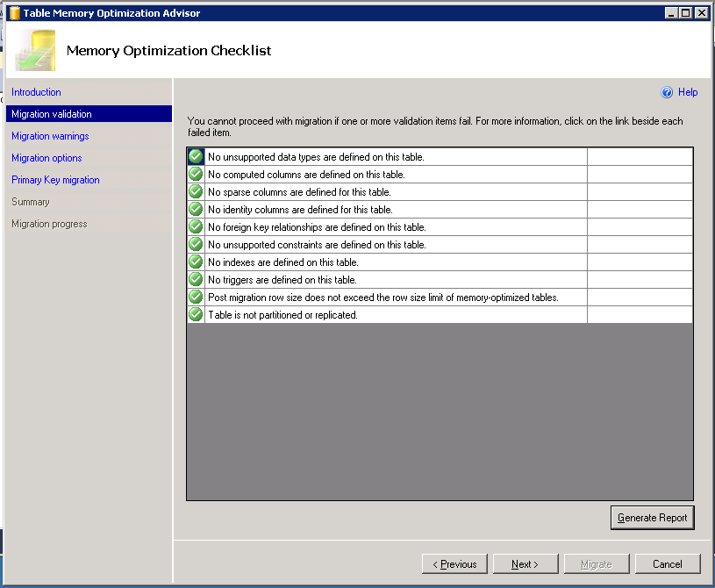Click green check icon for partitioned or replicated row
Viewport: 715px width, 588px height.
[x=196, y=314]
